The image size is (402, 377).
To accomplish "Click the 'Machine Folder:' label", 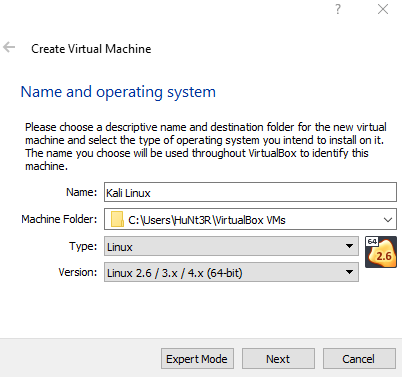I will pyautogui.click(x=59, y=219).
